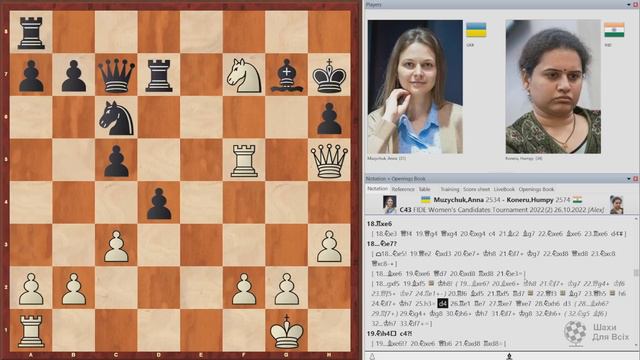The image size is (640, 360).
Task: Select the black knight on c6
Action: click(116, 118)
